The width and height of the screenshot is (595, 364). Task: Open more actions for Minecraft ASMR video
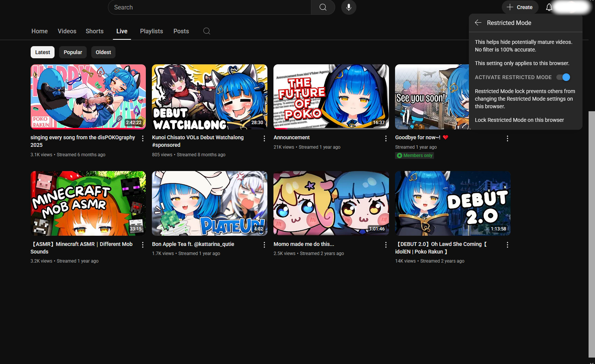142,245
